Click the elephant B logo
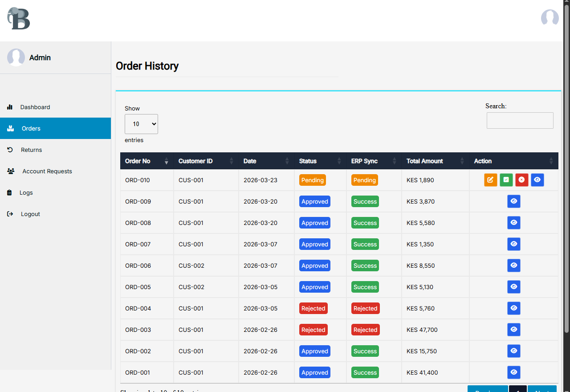The image size is (570, 392). [x=19, y=19]
